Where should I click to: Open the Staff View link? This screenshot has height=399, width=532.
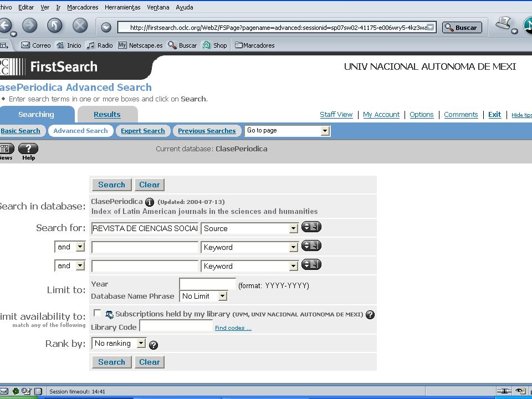point(336,115)
